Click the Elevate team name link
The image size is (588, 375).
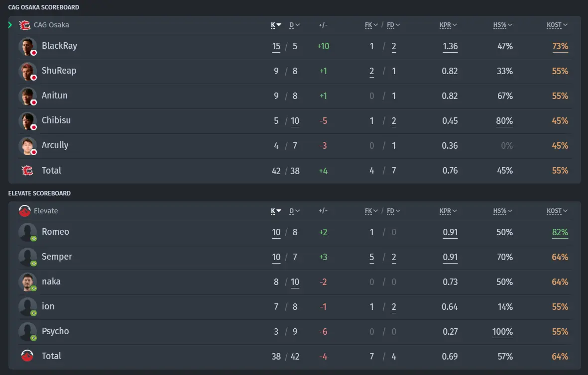(x=46, y=211)
